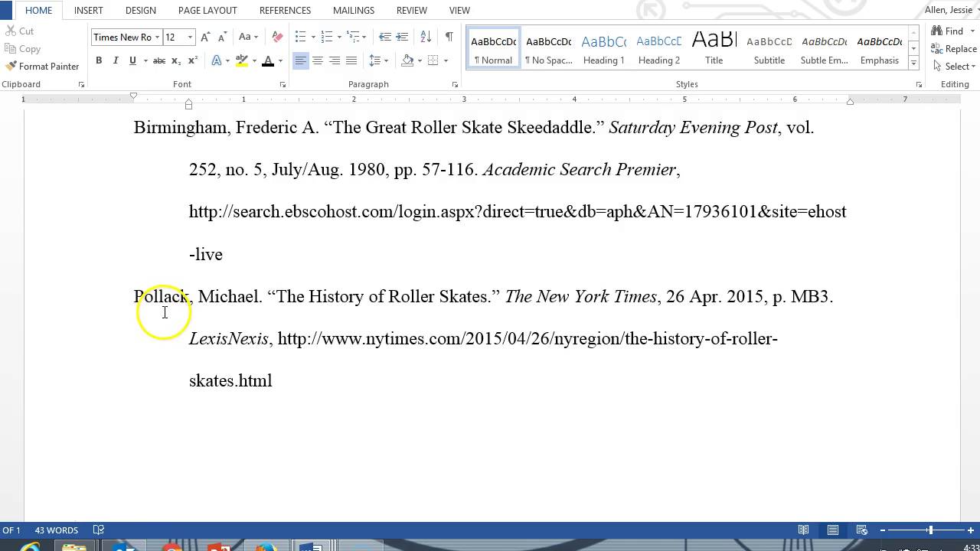
Task: Activate Format Painter
Action: pyautogui.click(x=42, y=67)
